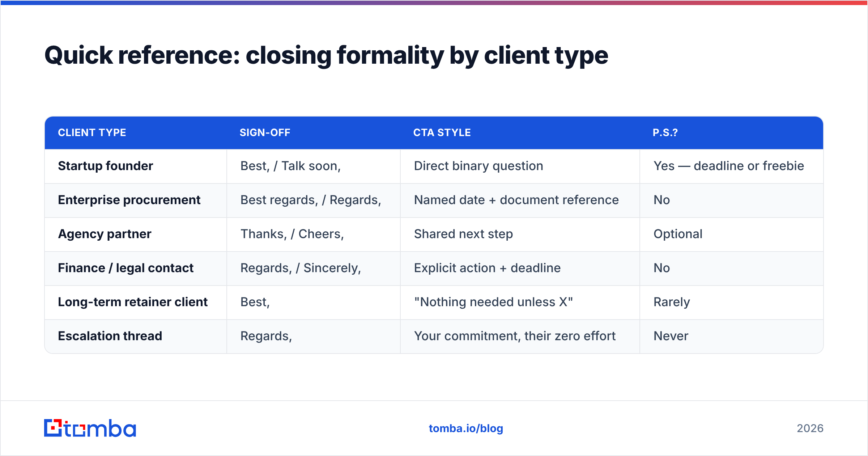The width and height of the screenshot is (868, 456).
Task: Click 'Direct binary question' cell
Action: pos(520,166)
